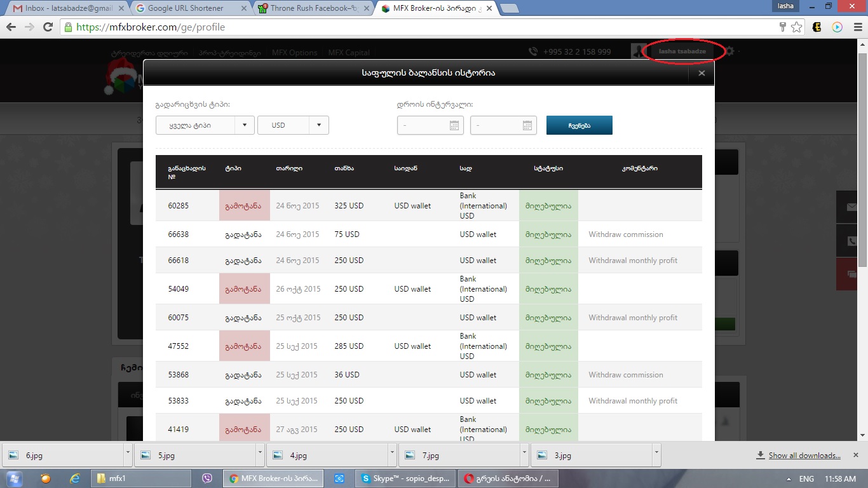Image resolution: width=868 pixels, height=488 pixels.
Task: Switch to the Skype taskbar window
Action: [x=407, y=478]
